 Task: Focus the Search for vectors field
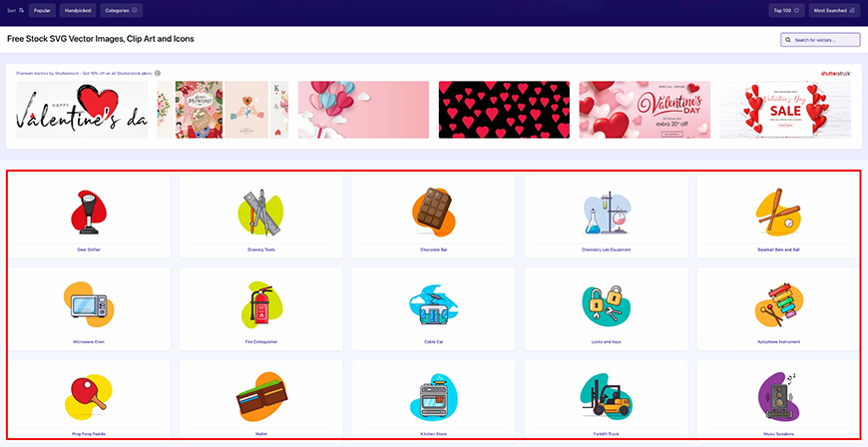tap(820, 40)
